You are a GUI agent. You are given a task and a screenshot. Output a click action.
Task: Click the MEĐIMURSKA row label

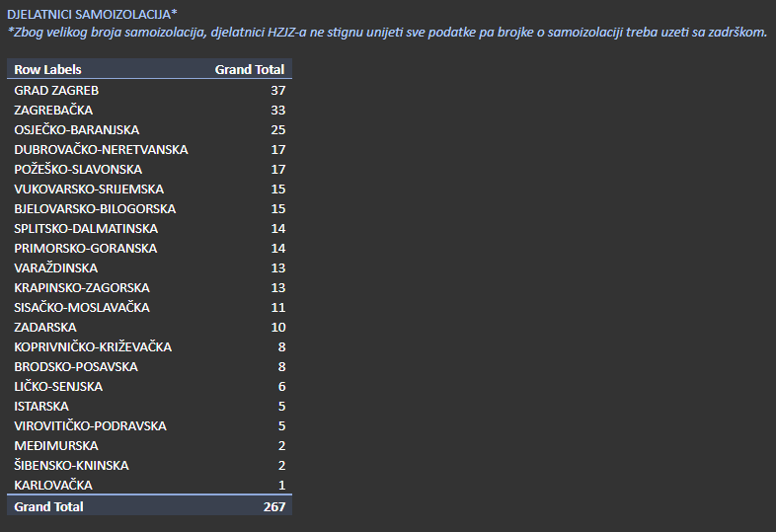[x=56, y=445]
